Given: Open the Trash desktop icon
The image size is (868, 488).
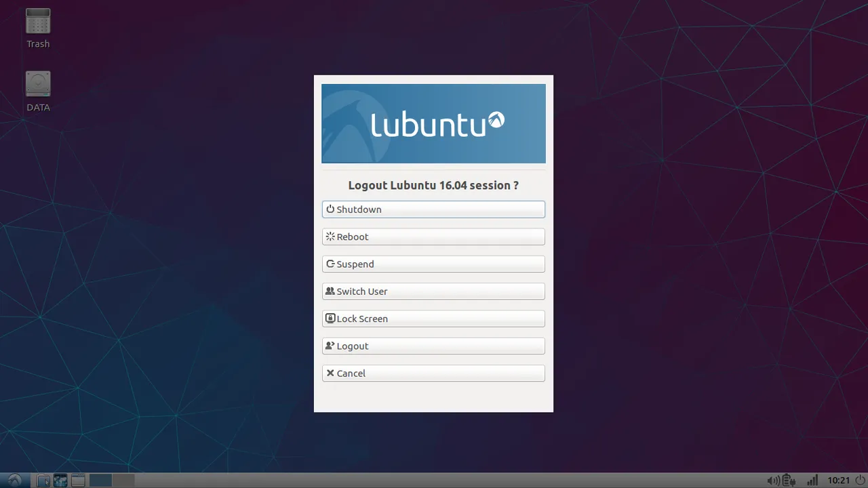Looking at the screenshot, I should (38, 28).
